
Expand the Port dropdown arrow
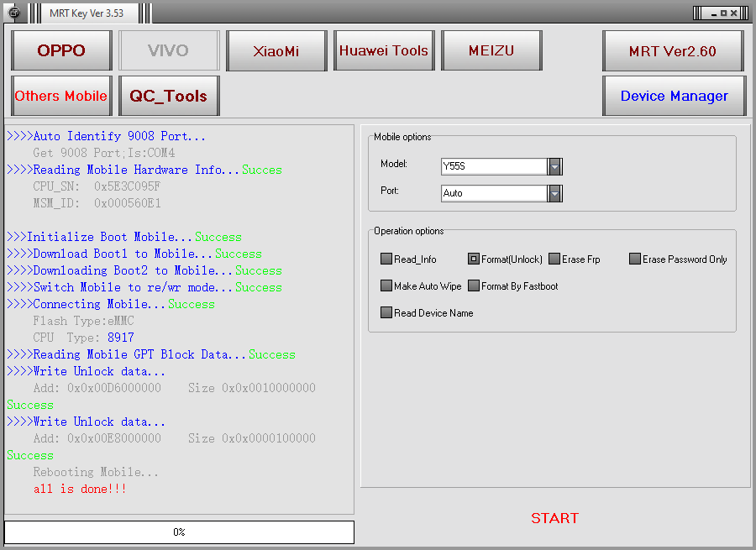pyautogui.click(x=555, y=194)
